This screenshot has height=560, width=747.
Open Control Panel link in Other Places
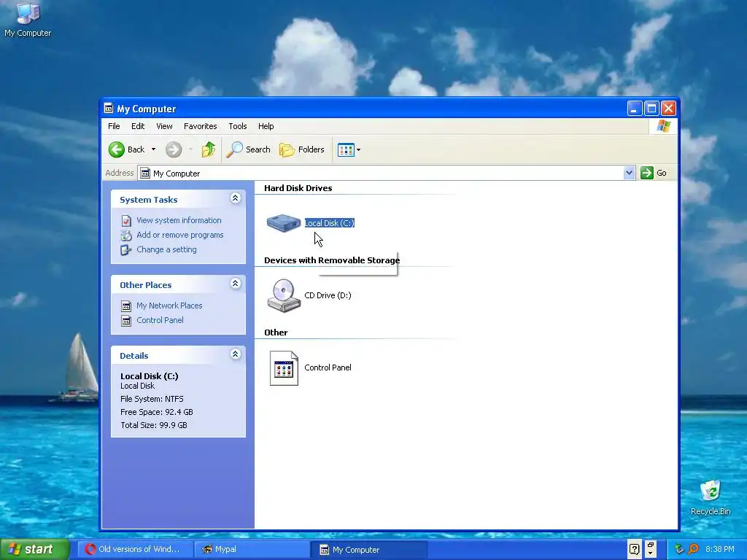[x=160, y=321]
